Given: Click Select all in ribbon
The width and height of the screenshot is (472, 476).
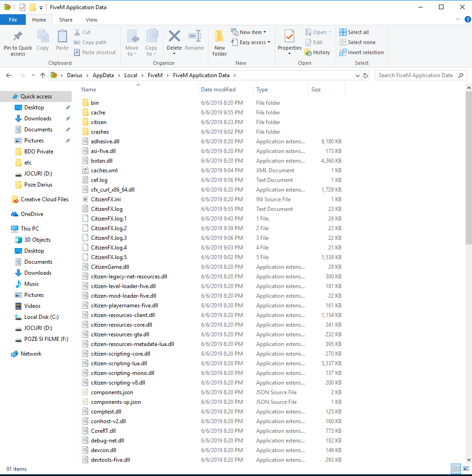Looking at the screenshot, I should click(x=354, y=32).
